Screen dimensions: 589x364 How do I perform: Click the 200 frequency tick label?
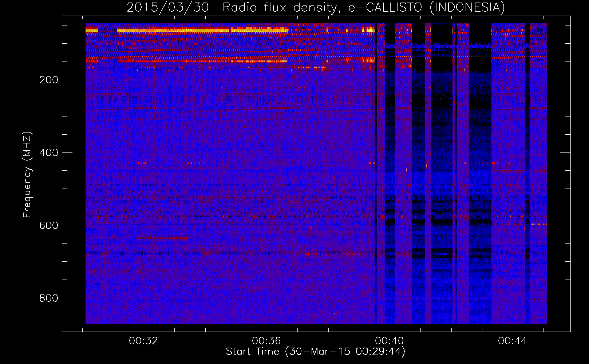[49, 80]
